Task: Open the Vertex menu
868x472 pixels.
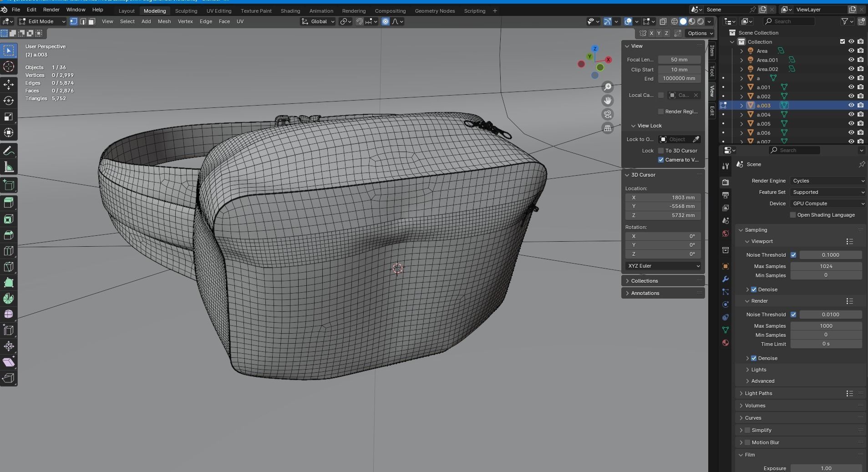Action: point(185,21)
